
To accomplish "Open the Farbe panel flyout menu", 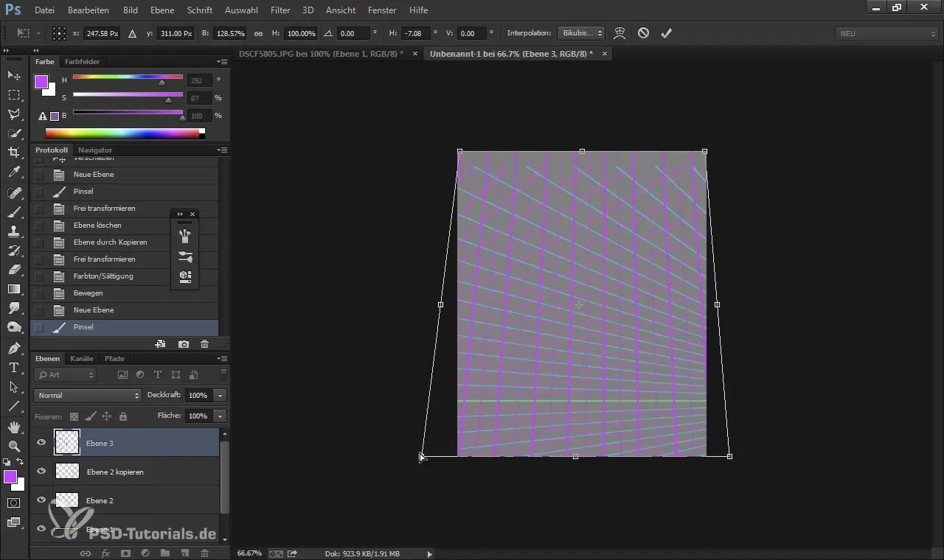I will [x=222, y=62].
